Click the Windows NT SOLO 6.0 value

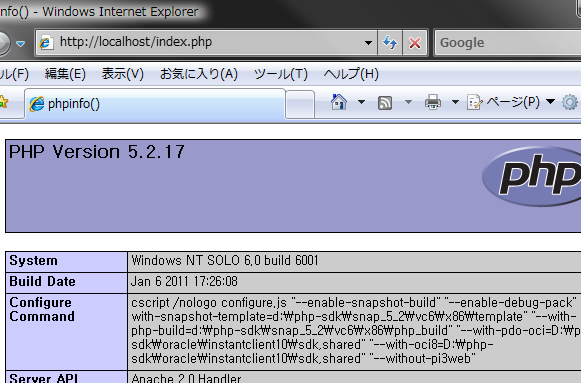(225, 261)
